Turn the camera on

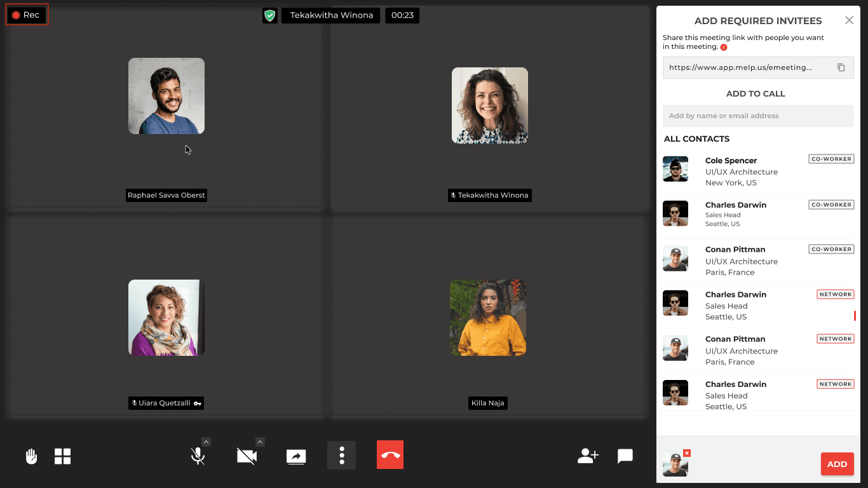[x=247, y=456]
